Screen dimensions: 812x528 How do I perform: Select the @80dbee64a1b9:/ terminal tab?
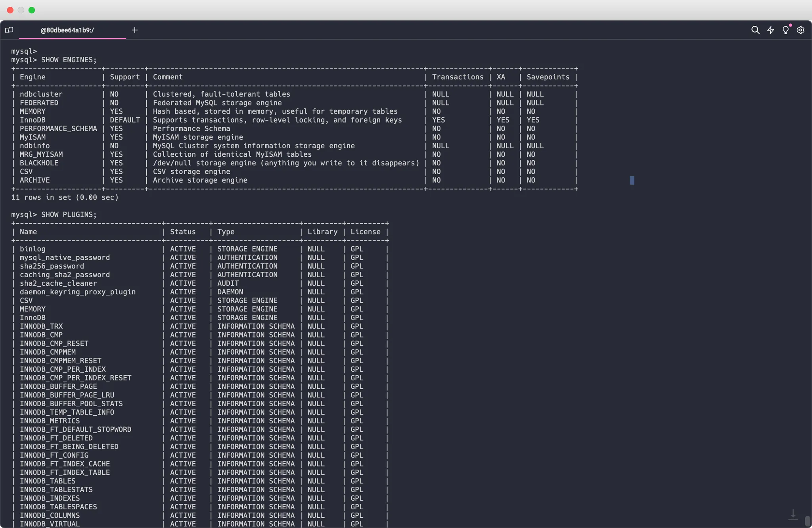coord(67,30)
